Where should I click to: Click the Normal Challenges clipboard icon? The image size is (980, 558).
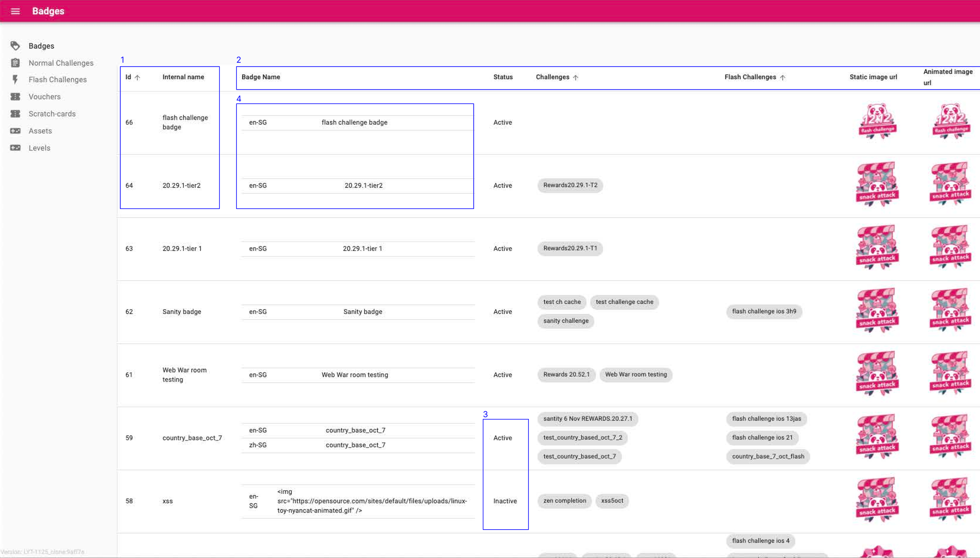(x=15, y=63)
